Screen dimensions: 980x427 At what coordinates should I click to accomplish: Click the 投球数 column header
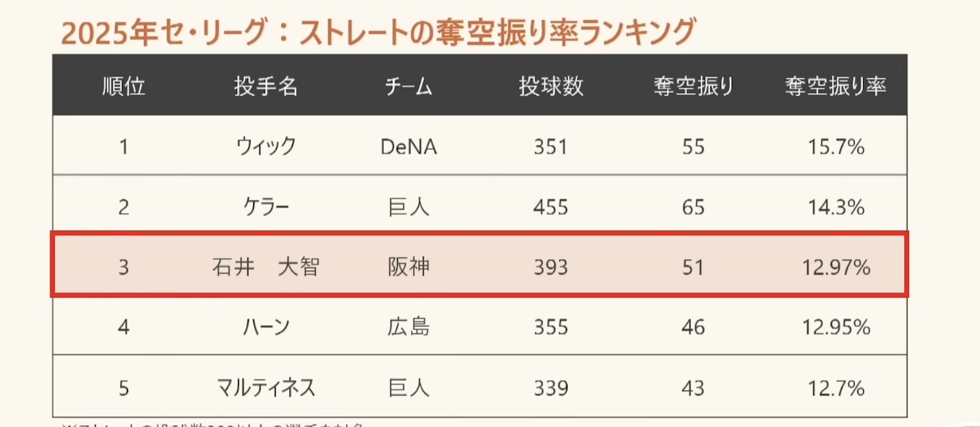(551, 86)
